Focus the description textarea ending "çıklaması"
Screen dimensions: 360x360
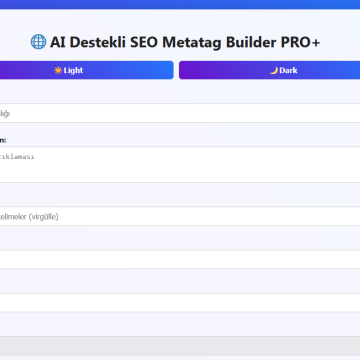(x=180, y=165)
